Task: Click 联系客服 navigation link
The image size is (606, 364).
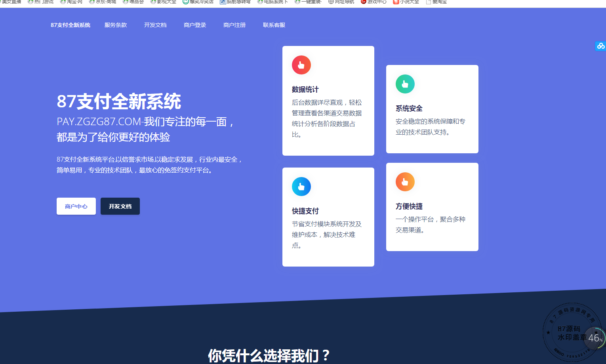Action: tap(274, 25)
